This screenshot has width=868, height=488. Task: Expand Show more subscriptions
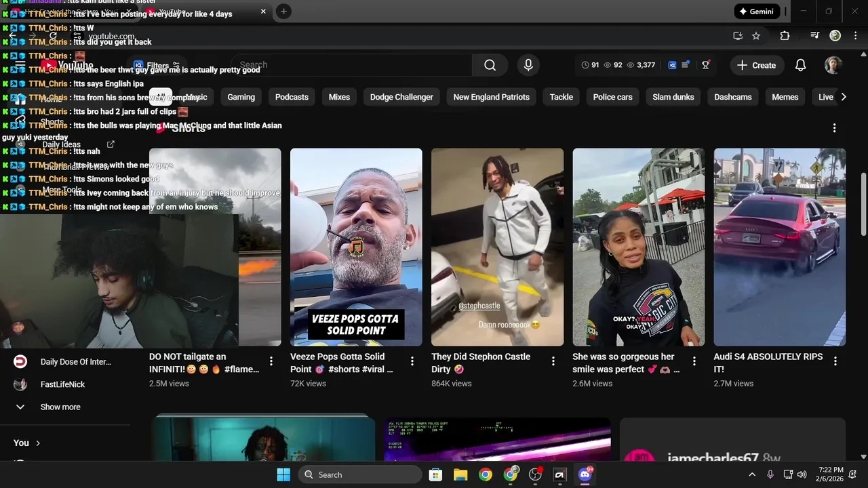pos(60,407)
